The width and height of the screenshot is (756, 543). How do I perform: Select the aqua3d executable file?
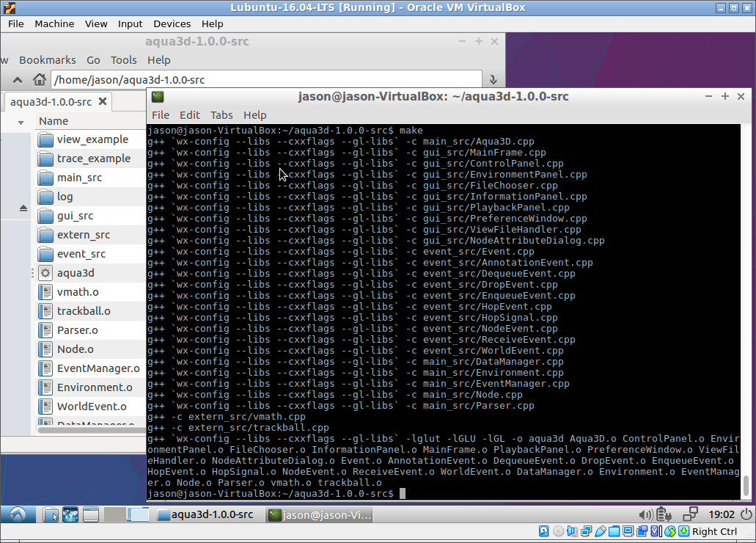coord(92,273)
